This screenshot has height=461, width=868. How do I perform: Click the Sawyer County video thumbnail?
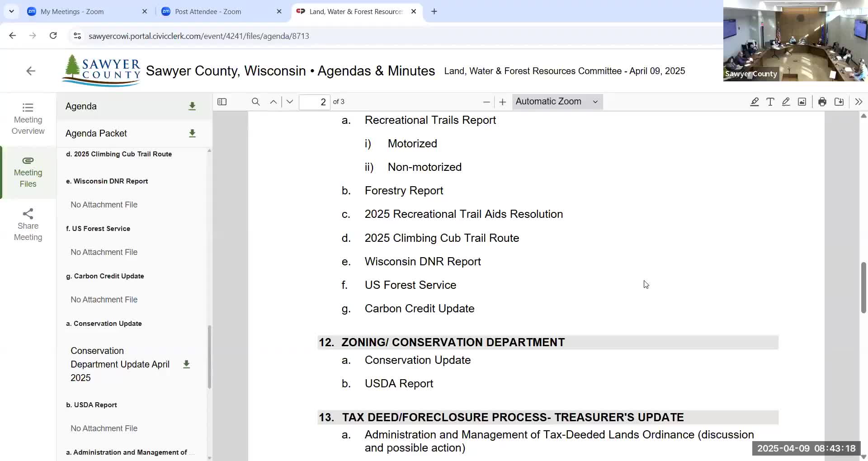click(795, 41)
